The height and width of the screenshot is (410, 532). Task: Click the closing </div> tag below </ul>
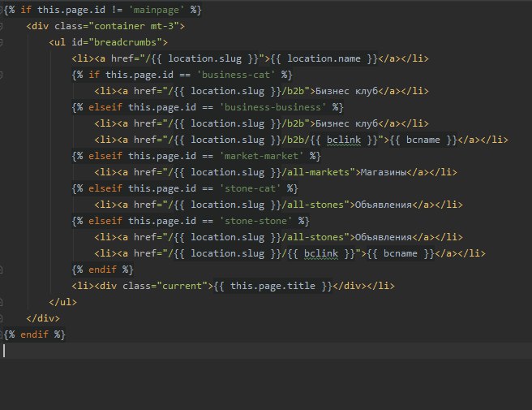tap(43, 318)
